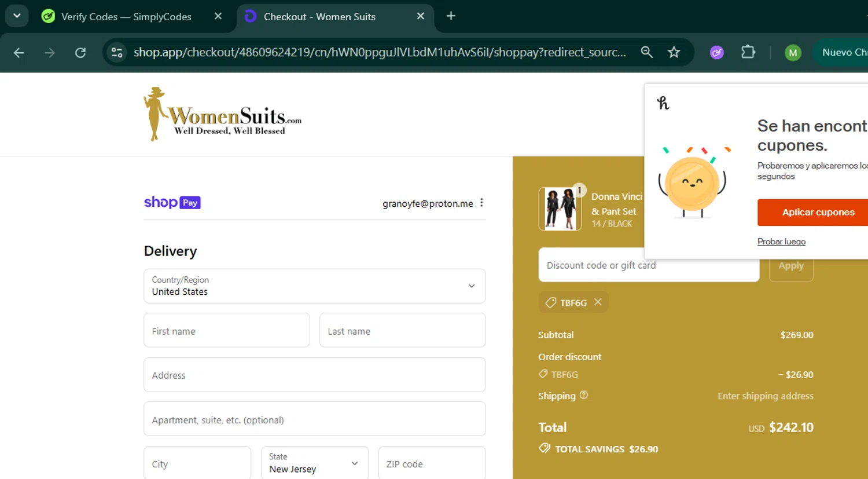Viewport: 868px width, 479px height.
Task: Click the Enter shipping address text
Action: pyautogui.click(x=766, y=396)
